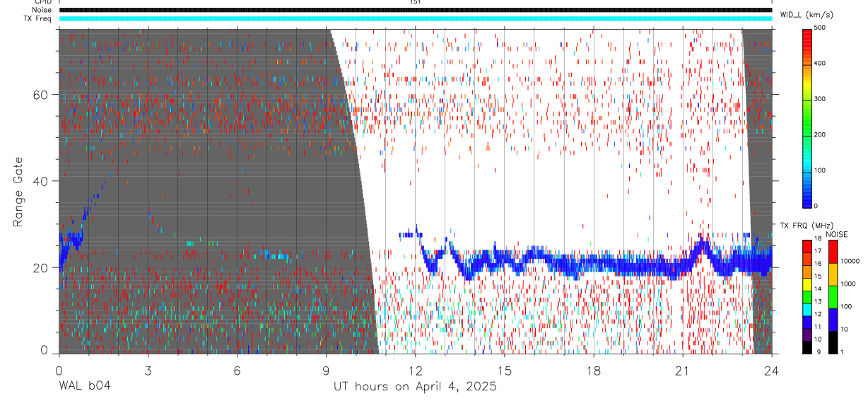
Task: Click the purple swatch in the TX FRQ legend
Action: (807, 335)
